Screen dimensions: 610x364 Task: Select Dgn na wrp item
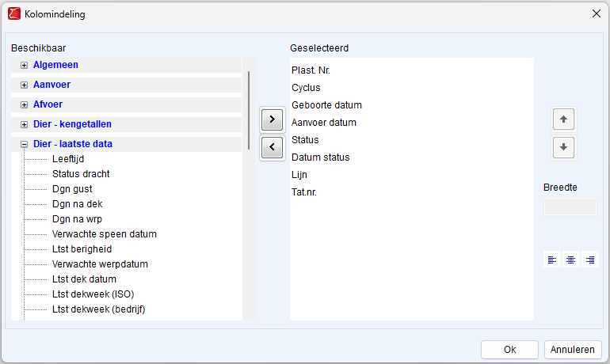coord(77,219)
